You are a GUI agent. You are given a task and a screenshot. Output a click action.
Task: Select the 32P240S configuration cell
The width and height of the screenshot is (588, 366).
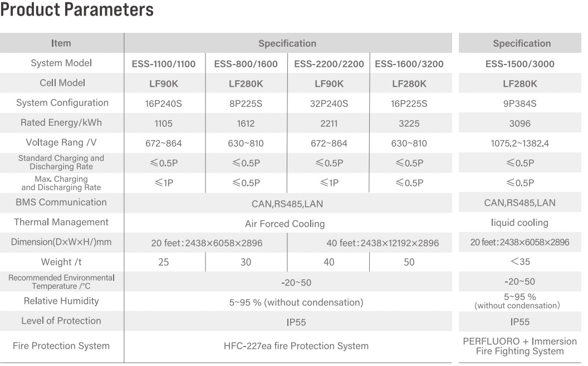pos(329,104)
